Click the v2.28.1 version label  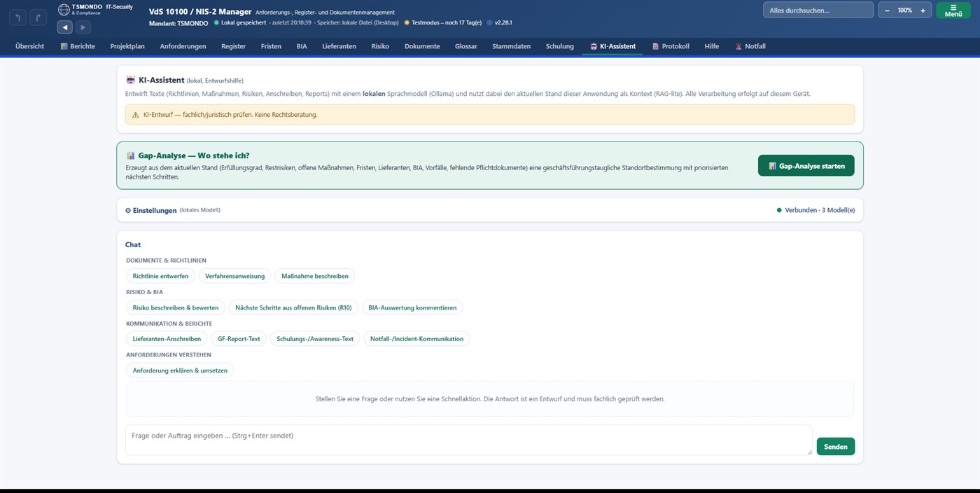pyautogui.click(x=503, y=23)
